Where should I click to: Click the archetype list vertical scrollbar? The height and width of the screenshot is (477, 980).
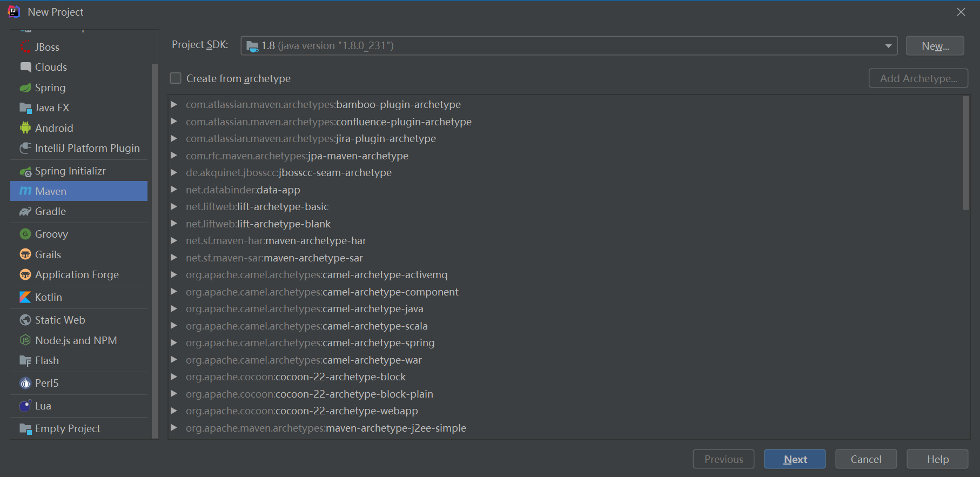pos(966,153)
